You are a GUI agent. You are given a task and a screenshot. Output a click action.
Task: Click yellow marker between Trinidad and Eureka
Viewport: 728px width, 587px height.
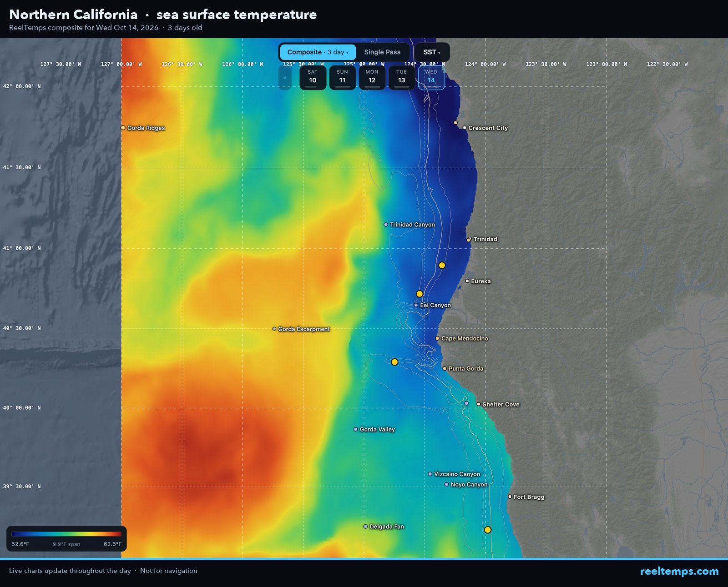(x=442, y=265)
